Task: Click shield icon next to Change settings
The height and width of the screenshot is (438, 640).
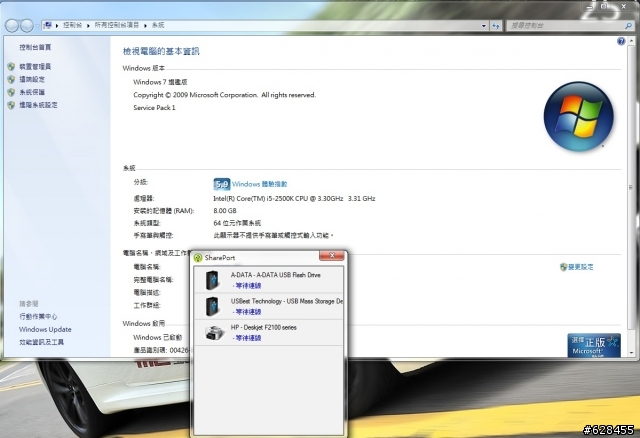Action: 564,267
